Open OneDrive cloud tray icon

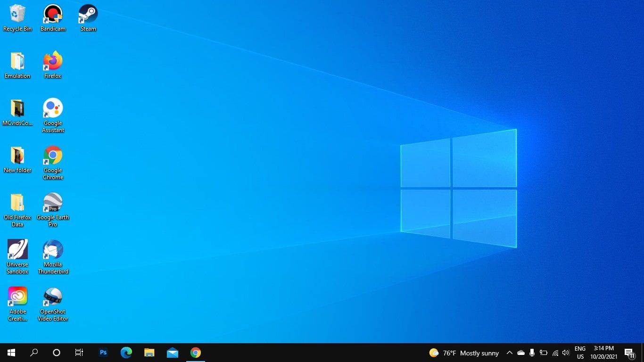521,353
